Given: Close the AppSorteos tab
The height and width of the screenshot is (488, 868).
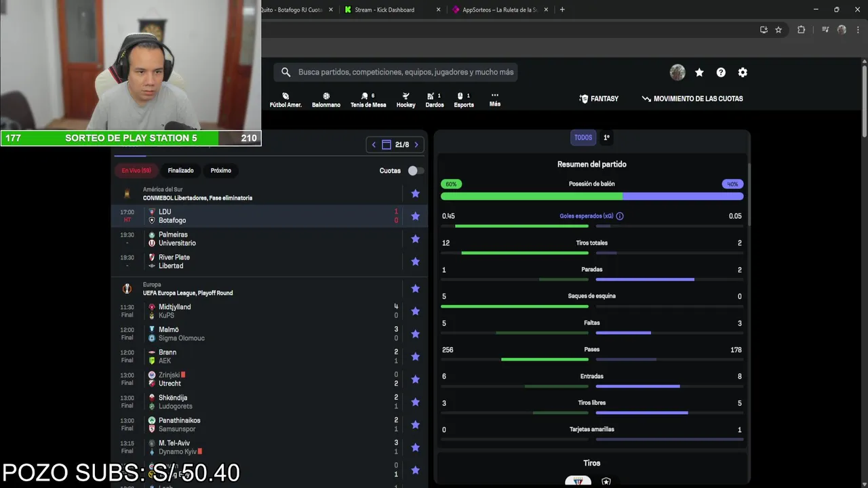Looking at the screenshot, I should [x=546, y=9].
